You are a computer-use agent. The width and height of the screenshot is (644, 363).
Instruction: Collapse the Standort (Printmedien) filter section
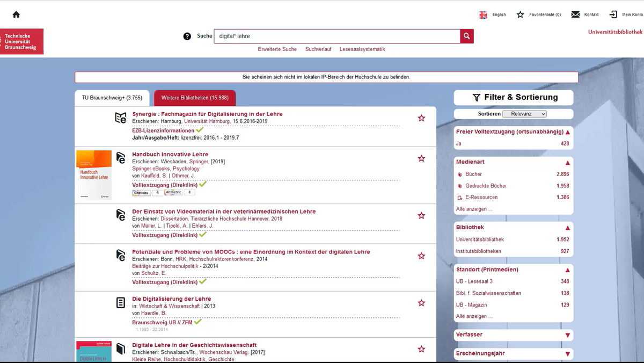coord(567,270)
